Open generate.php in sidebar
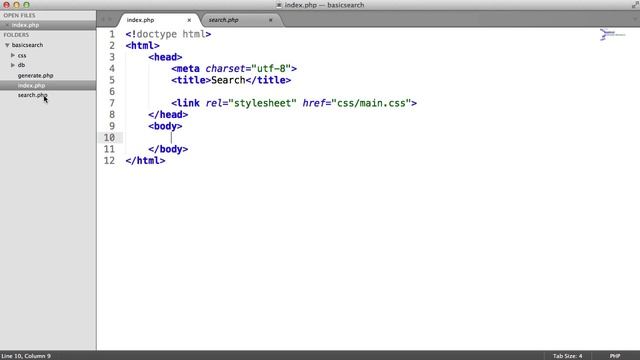 pos(36,76)
